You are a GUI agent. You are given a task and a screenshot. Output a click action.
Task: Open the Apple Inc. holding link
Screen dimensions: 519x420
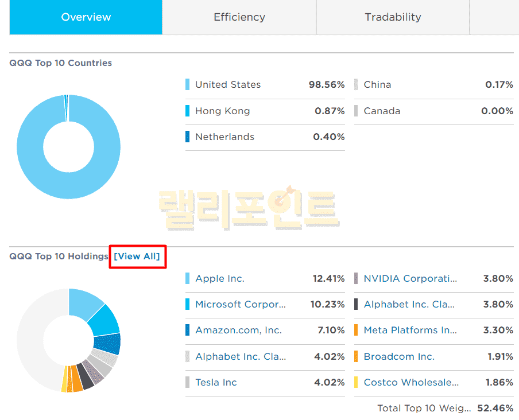220,278
